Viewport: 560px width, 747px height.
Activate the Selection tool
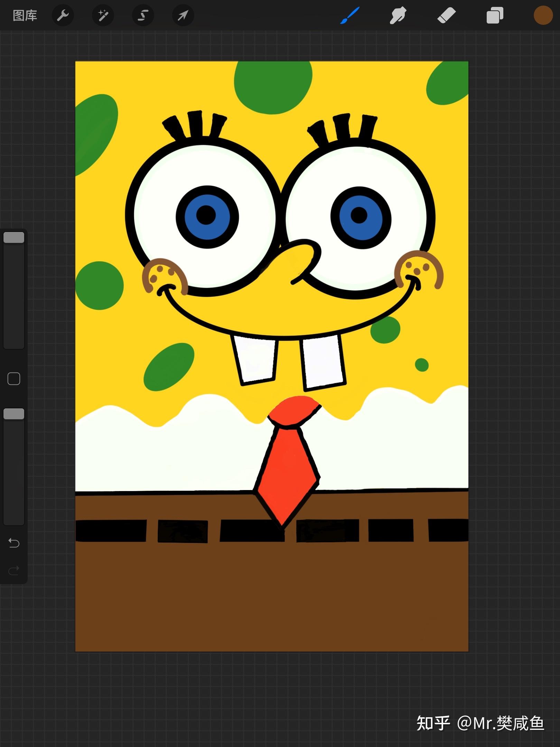(143, 16)
